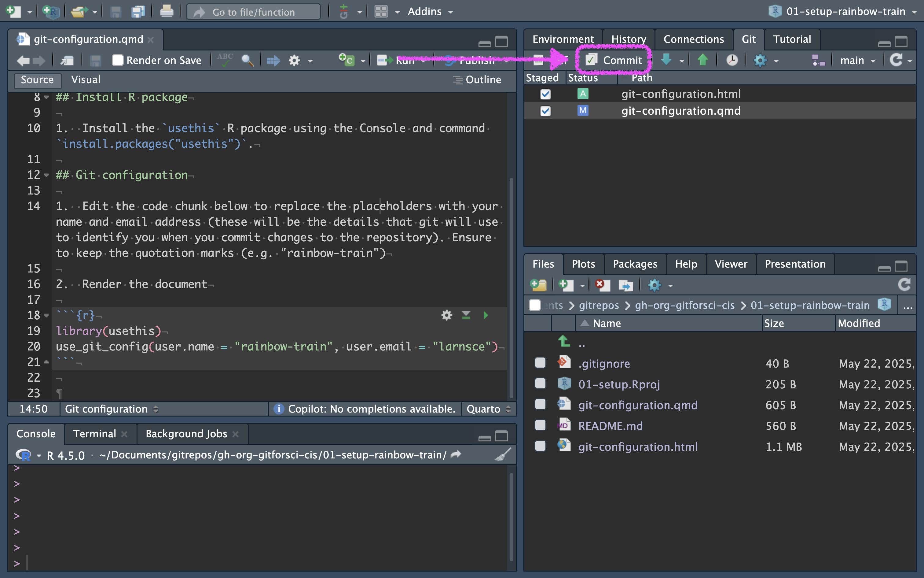The height and width of the screenshot is (578, 924).
Task: Open Git commit history clock icon
Action: [x=732, y=60]
